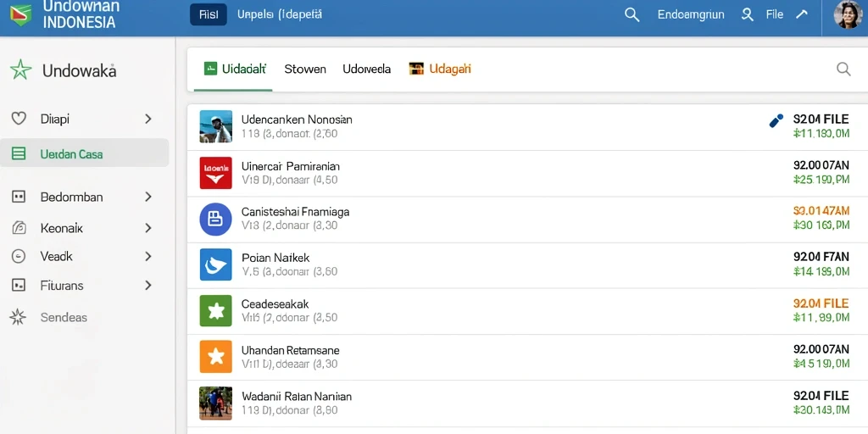Viewport: 868px width, 434px height.
Task: Expand the Bedormban sidebar section
Action: tap(147, 197)
